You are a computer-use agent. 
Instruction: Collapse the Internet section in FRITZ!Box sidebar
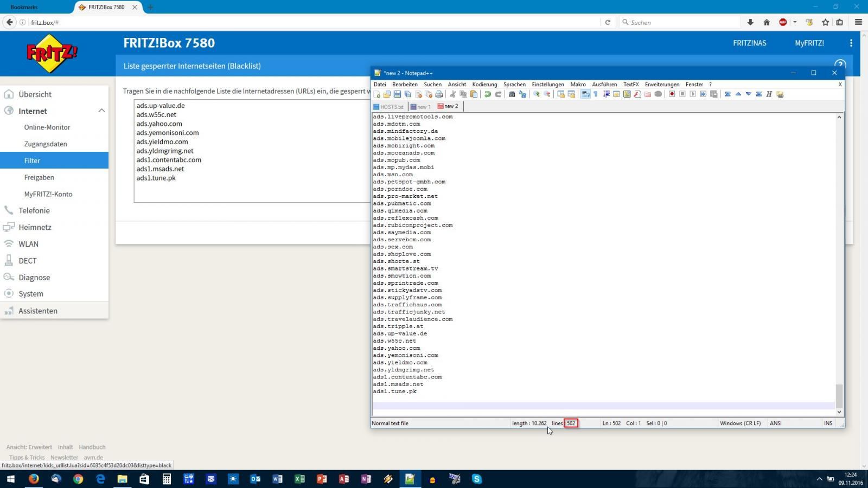101,111
